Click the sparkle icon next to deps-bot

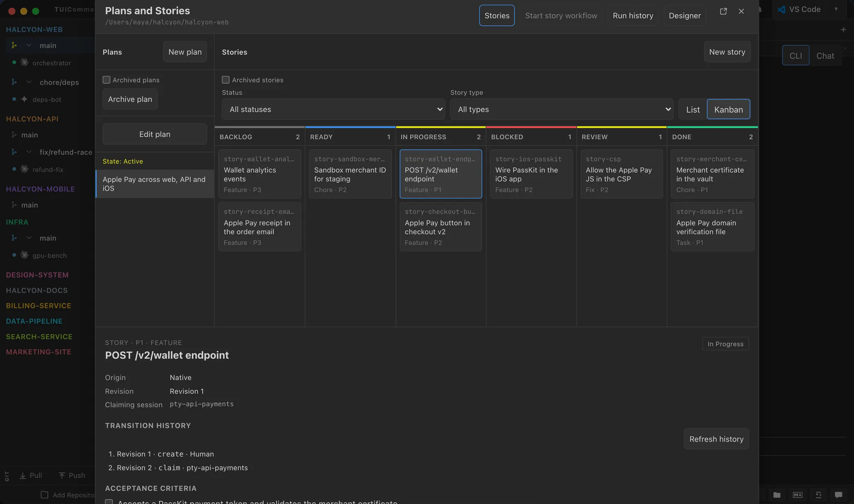(24, 99)
